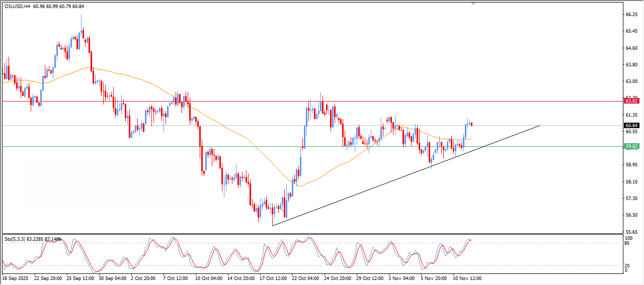Select the green horizontal line at 59.82

pyautogui.click(x=151, y=146)
